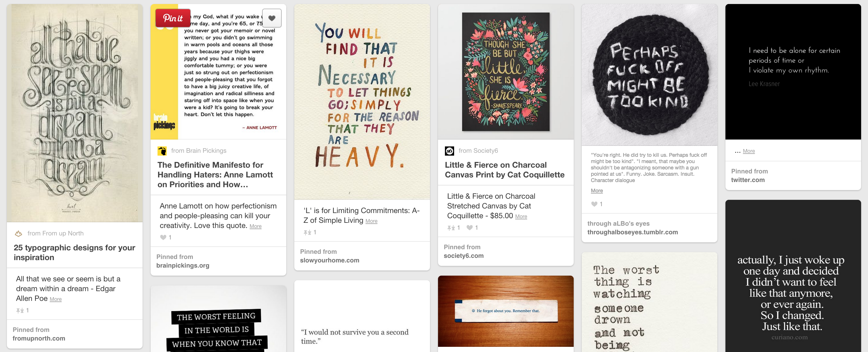Click the From up North crown icon
Viewport: 868px width, 352px height.
tap(18, 233)
